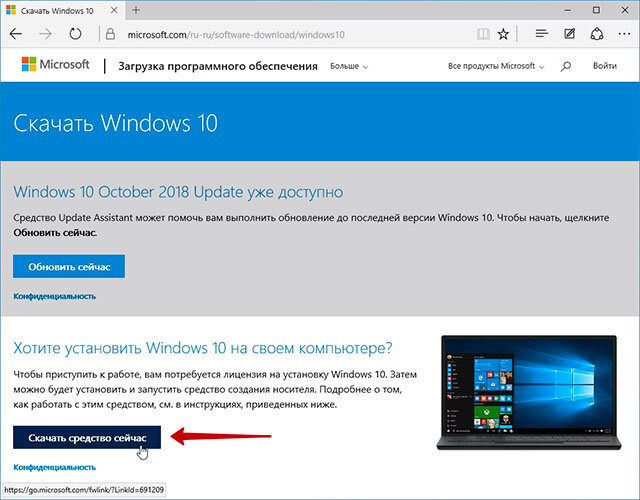Click the Скачать Windows 10 banner title

click(116, 123)
